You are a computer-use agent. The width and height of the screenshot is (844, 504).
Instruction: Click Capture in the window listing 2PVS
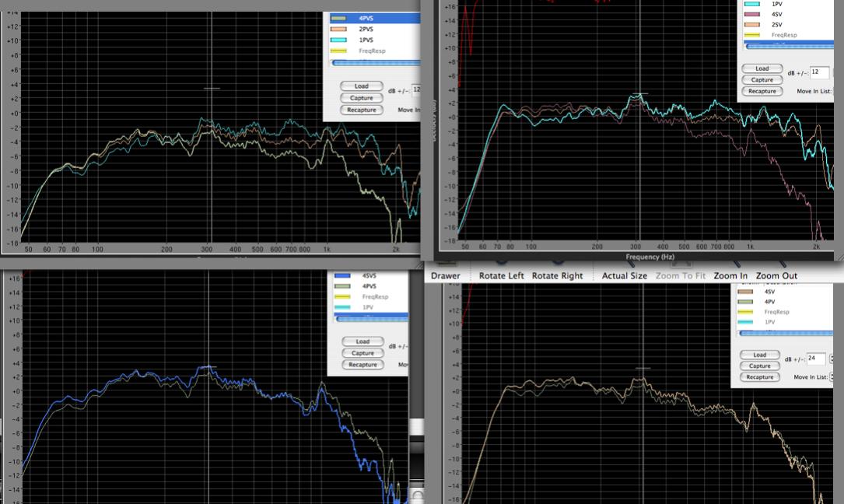coord(362,98)
